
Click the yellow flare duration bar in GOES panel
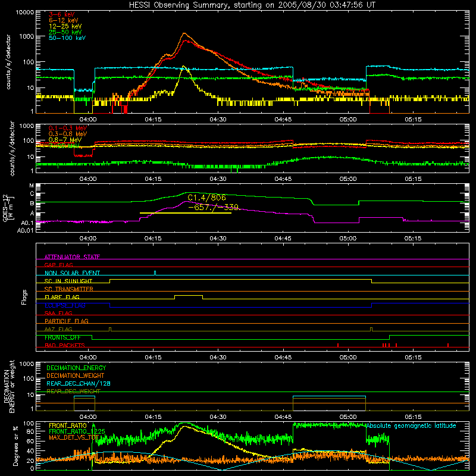(x=186, y=213)
